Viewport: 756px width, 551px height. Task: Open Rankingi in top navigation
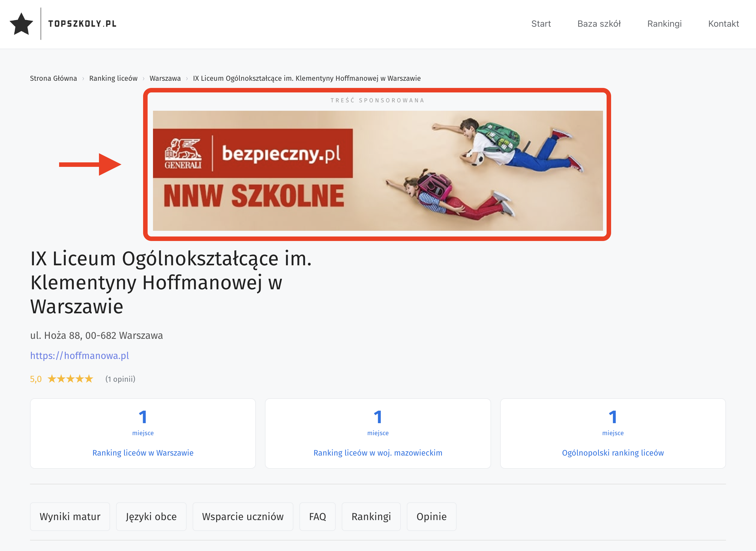click(x=664, y=24)
